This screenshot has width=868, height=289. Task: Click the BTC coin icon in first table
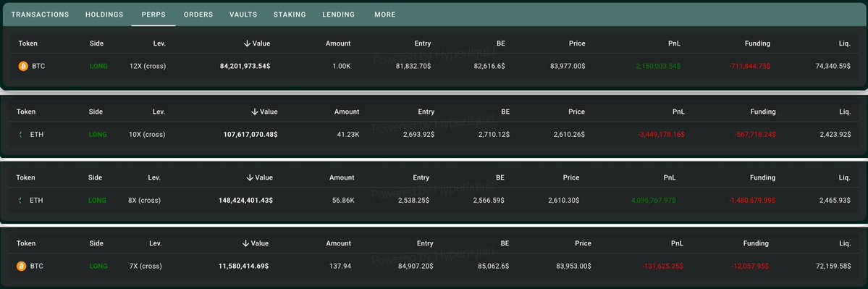click(x=23, y=66)
